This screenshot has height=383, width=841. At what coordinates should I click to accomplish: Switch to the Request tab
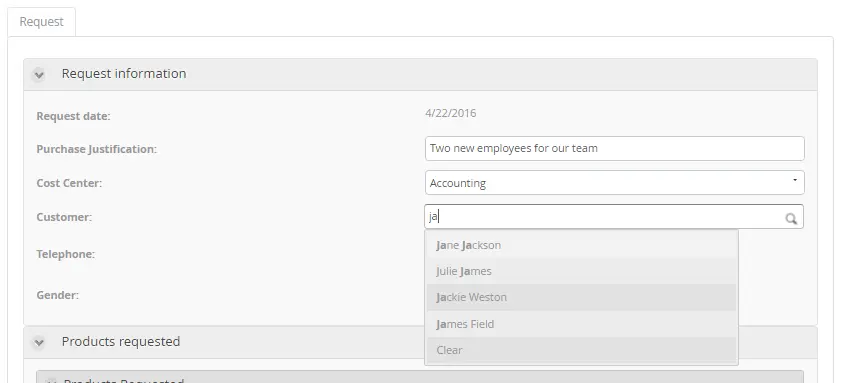point(41,22)
